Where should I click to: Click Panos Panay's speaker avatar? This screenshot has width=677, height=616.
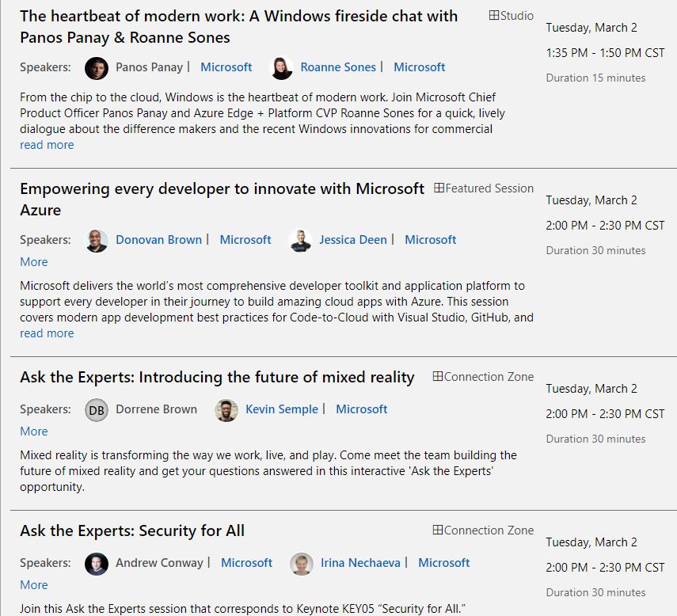(97, 68)
